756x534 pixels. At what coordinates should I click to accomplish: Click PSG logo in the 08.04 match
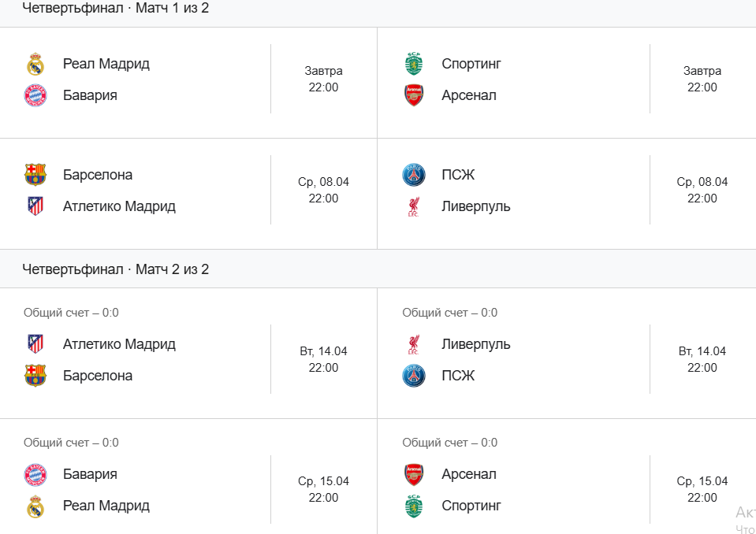tap(414, 175)
